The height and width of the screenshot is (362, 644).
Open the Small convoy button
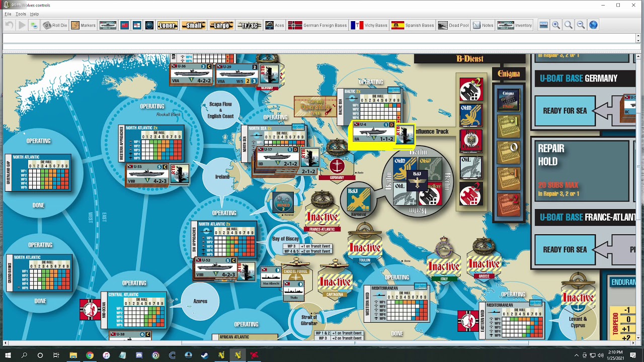194,25
